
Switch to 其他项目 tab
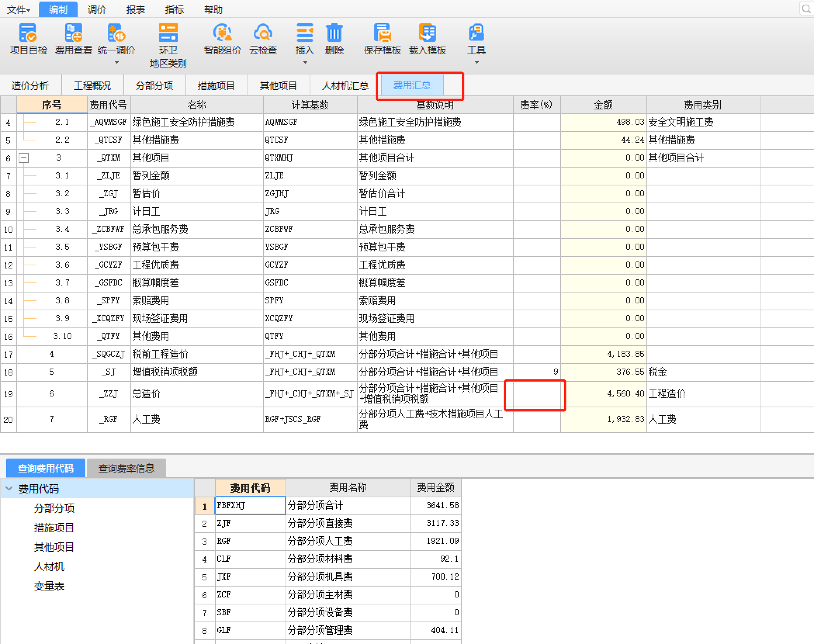pos(278,85)
